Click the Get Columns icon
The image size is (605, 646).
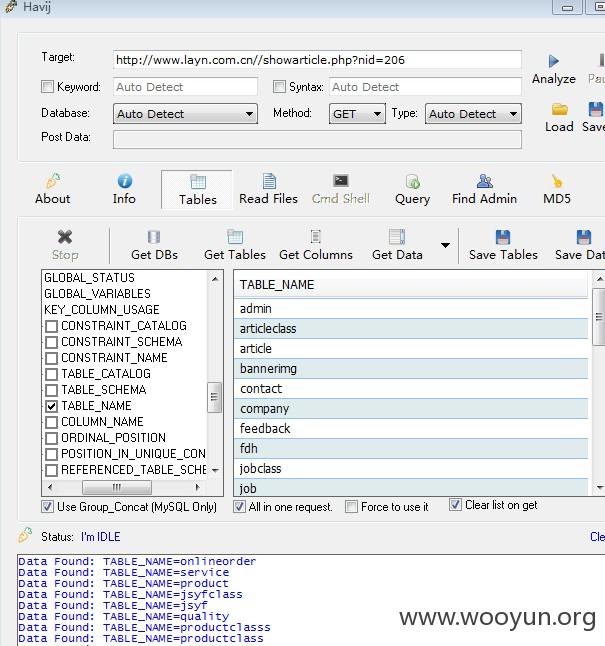pyautogui.click(x=315, y=236)
